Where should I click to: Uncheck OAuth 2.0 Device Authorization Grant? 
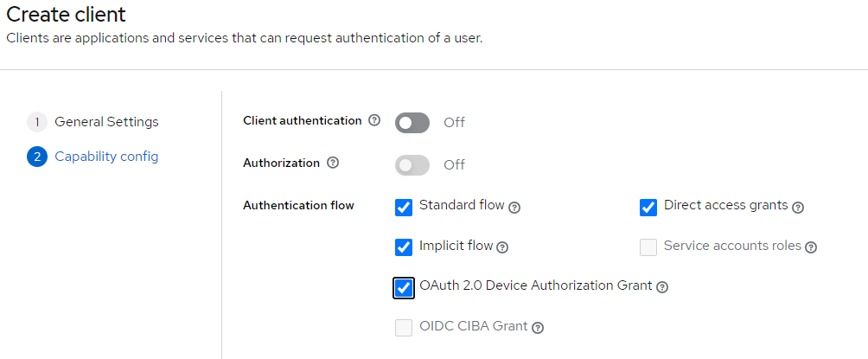click(x=404, y=287)
